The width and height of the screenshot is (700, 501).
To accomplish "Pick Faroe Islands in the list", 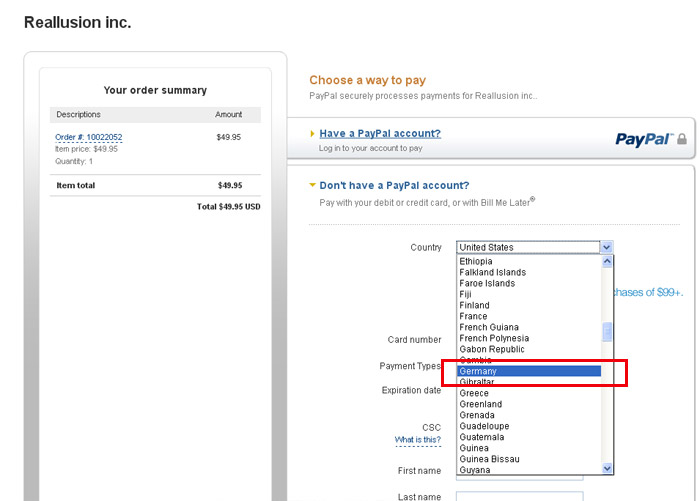I will pos(529,284).
